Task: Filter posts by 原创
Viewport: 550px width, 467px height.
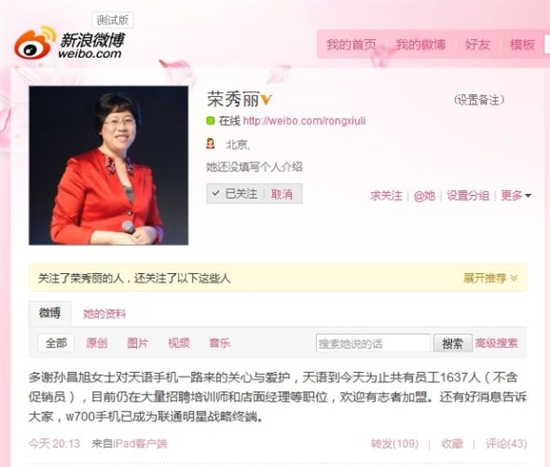Action: coord(97,343)
